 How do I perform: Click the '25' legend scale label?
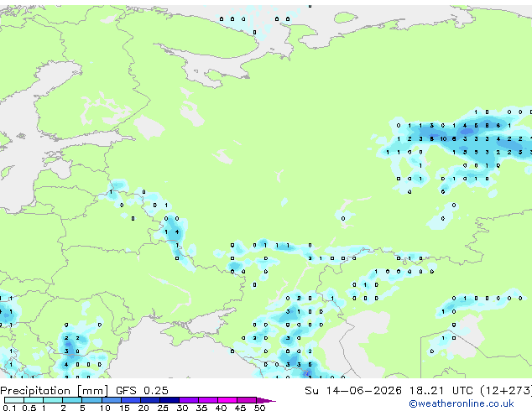163,408
